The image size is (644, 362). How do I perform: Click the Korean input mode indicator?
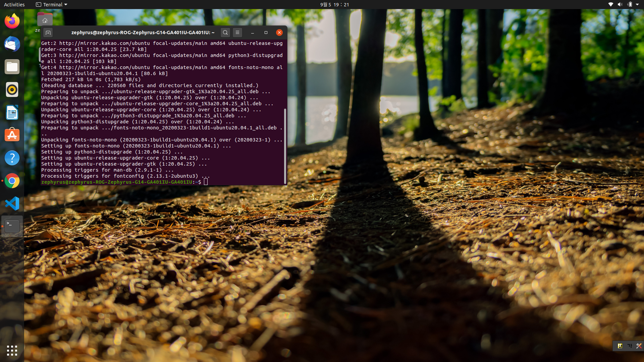pyautogui.click(x=630, y=346)
